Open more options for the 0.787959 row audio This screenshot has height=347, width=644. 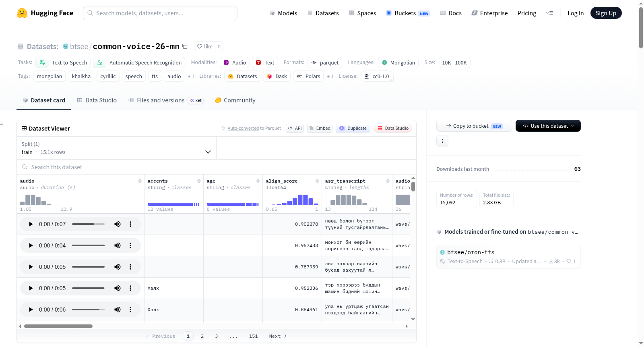(x=130, y=267)
